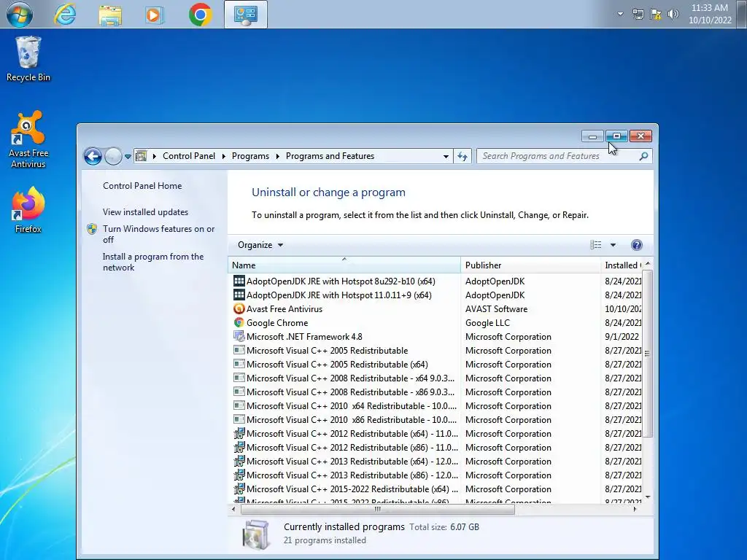The image size is (747, 560).
Task: Select Visual C++ 2010 x64 Redistributable entry
Action: 351,405
